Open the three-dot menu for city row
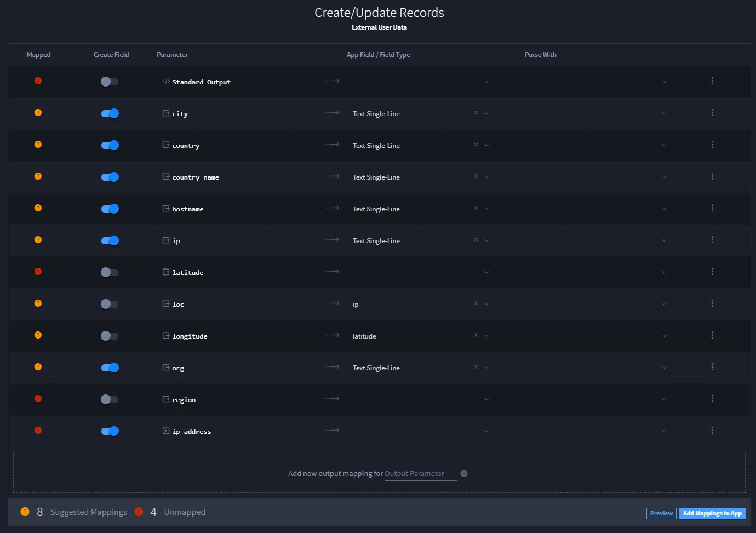The image size is (756, 533). point(712,113)
